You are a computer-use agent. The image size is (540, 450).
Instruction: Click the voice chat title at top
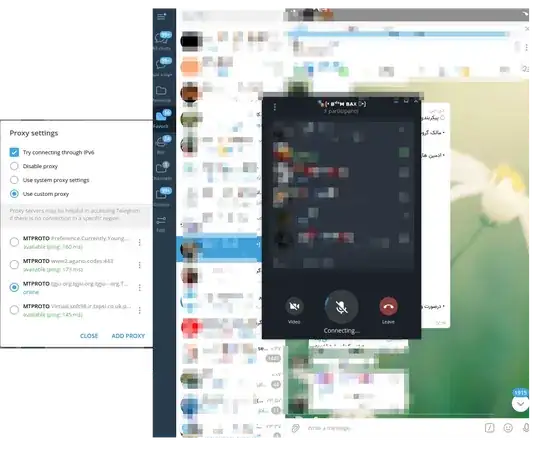point(342,104)
